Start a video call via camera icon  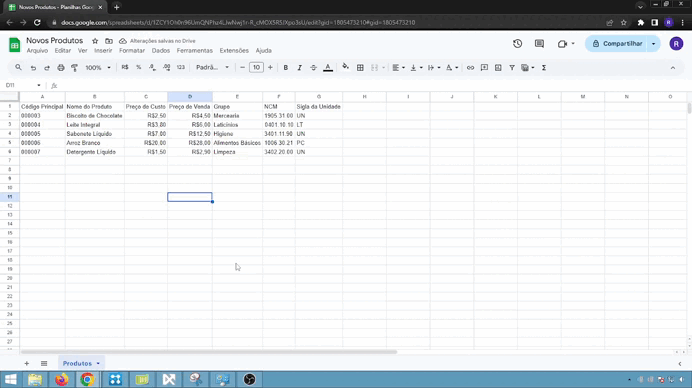[x=562, y=44]
